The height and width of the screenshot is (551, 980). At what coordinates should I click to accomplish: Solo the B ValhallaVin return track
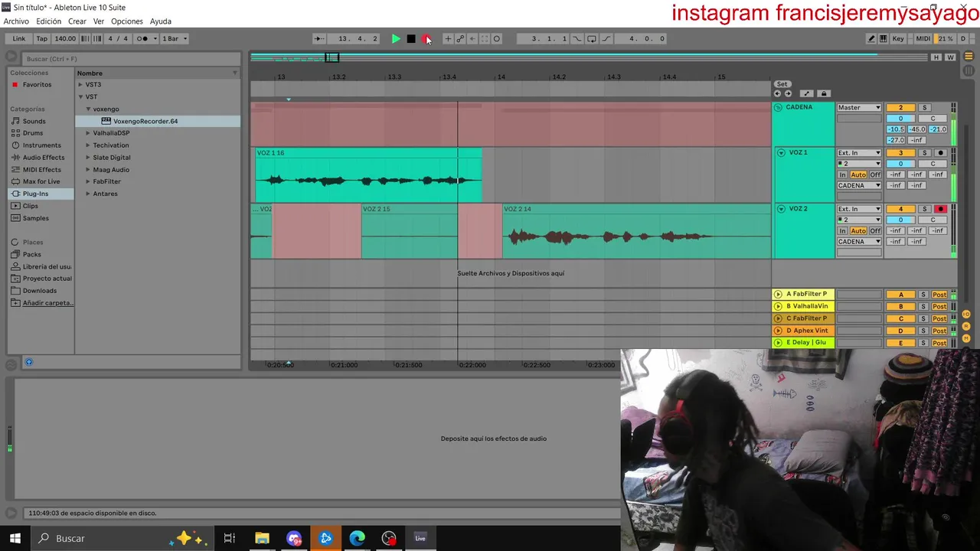click(923, 307)
